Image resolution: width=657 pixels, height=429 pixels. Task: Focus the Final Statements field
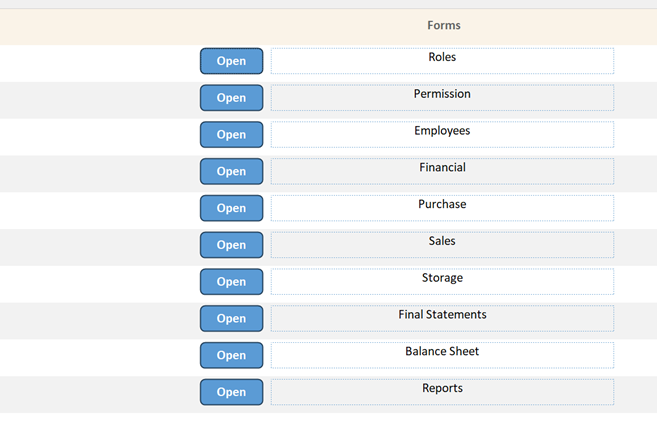442,318
